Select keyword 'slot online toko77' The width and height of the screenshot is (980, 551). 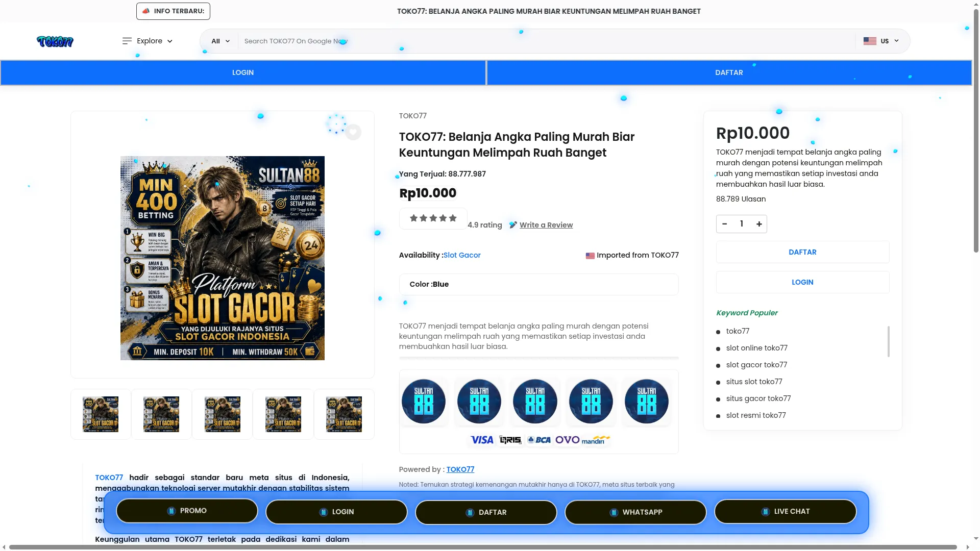pyautogui.click(x=756, y=348)
